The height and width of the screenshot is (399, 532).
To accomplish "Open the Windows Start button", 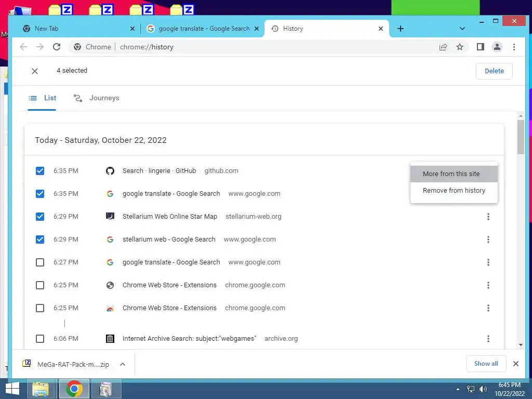I will coord(12,389).
